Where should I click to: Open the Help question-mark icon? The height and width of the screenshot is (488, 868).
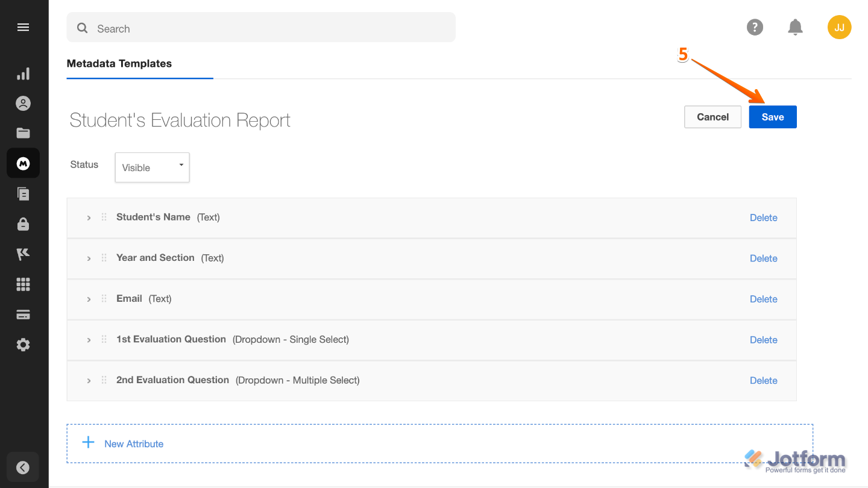tap(755, 27)
